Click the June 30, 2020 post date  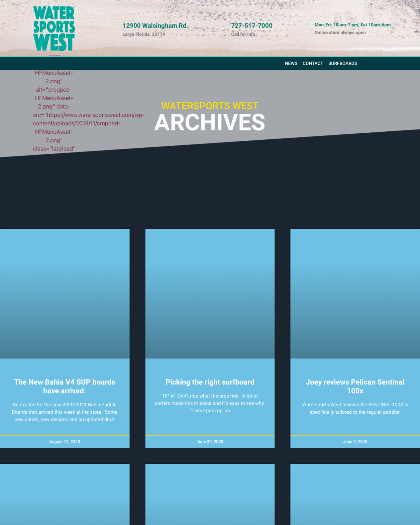coord(210,442)
